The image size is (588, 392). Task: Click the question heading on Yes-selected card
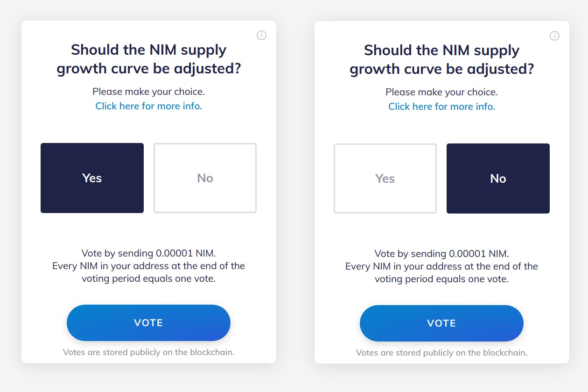(148, 59)
